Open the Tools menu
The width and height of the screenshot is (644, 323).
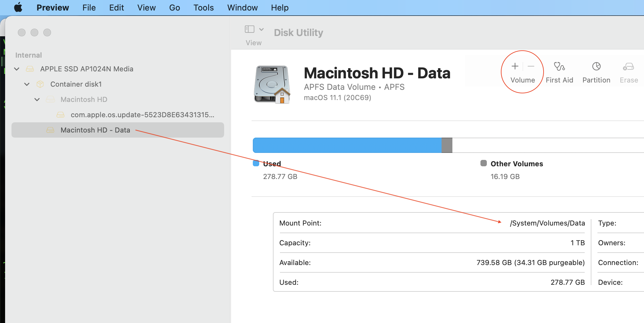click(x=203, y=8)
